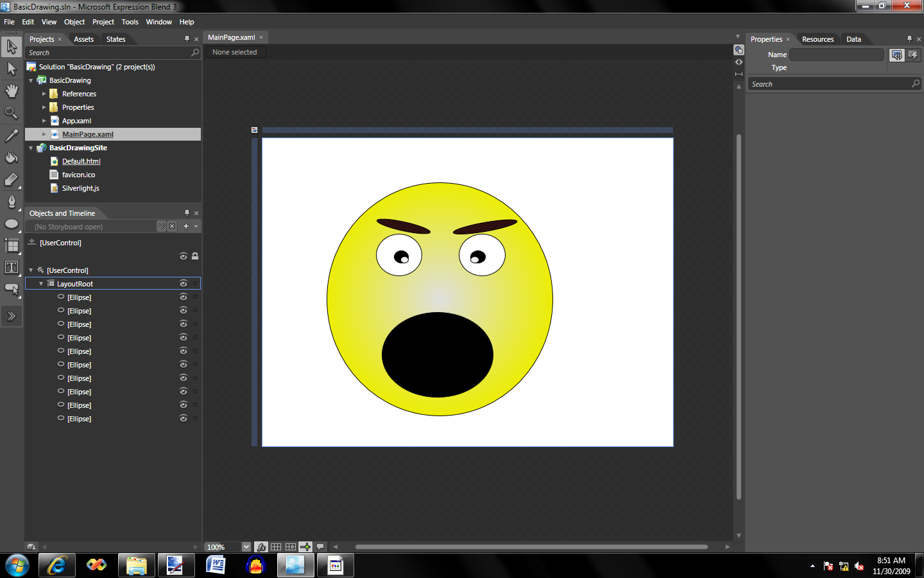Open the Object menu

coord(74,22)
